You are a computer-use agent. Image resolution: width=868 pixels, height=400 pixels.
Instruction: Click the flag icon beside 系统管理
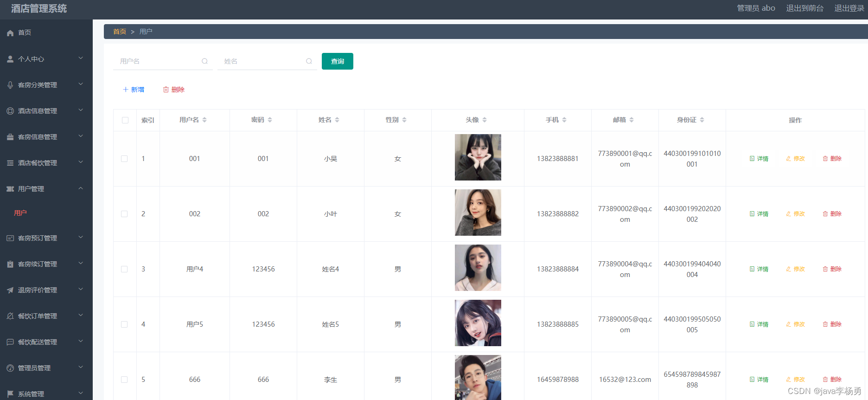click(10, 394)
